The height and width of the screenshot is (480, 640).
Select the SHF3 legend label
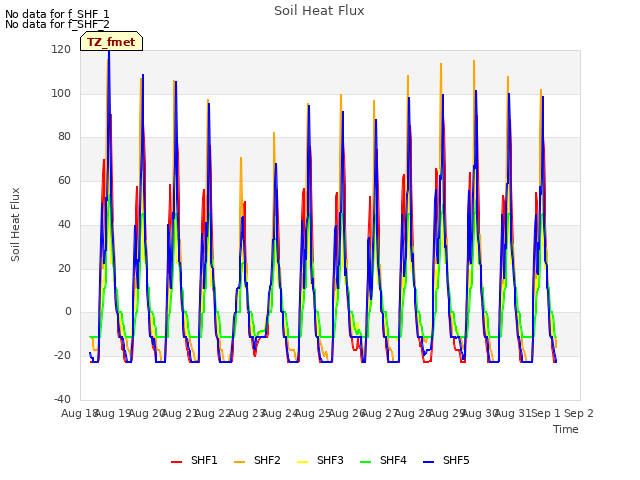click(x=330, y=460)
